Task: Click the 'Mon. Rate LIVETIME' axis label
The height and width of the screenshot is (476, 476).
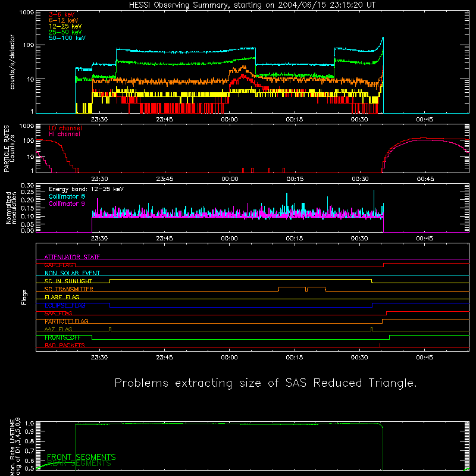Action: (12, 447)
